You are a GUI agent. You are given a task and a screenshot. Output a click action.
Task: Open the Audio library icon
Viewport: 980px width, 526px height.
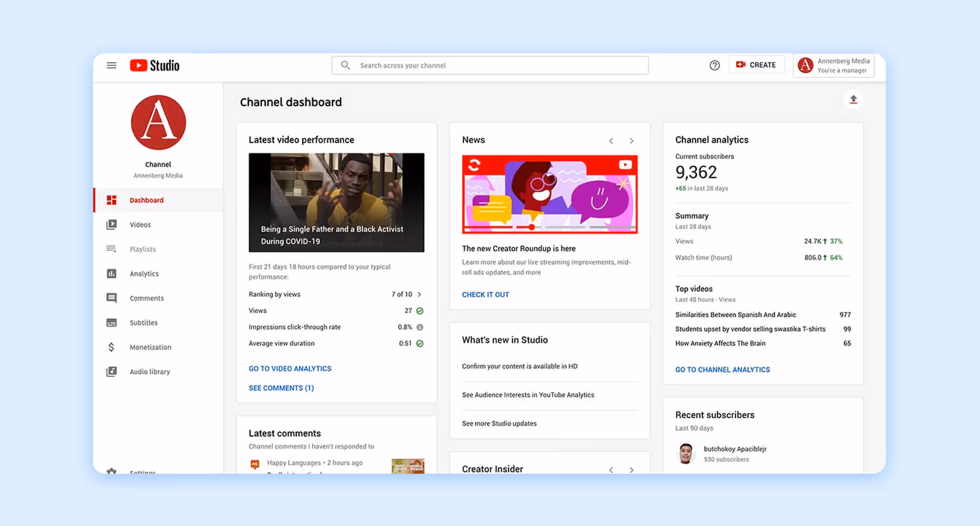tap(112, 371)
